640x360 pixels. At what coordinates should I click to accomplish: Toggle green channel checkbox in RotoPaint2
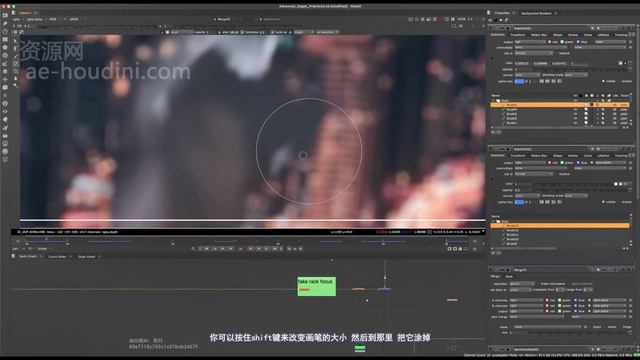(562, 162)
